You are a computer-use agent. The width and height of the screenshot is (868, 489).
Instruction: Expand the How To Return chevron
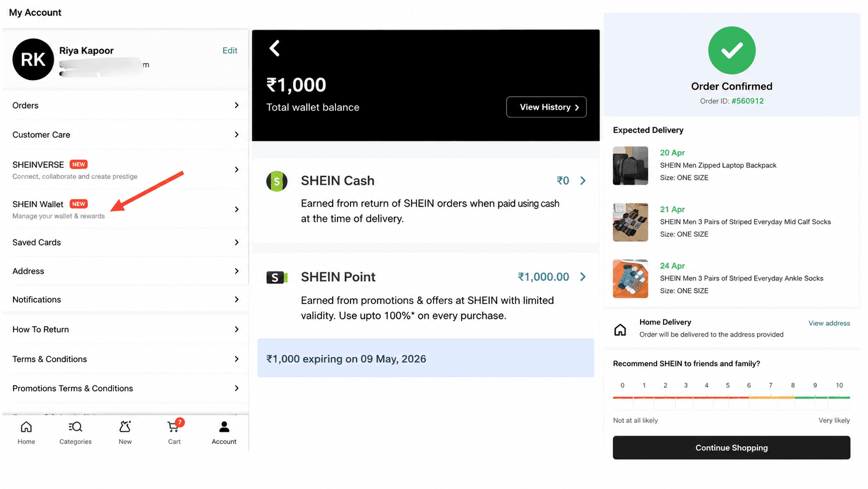click(237, 329)
